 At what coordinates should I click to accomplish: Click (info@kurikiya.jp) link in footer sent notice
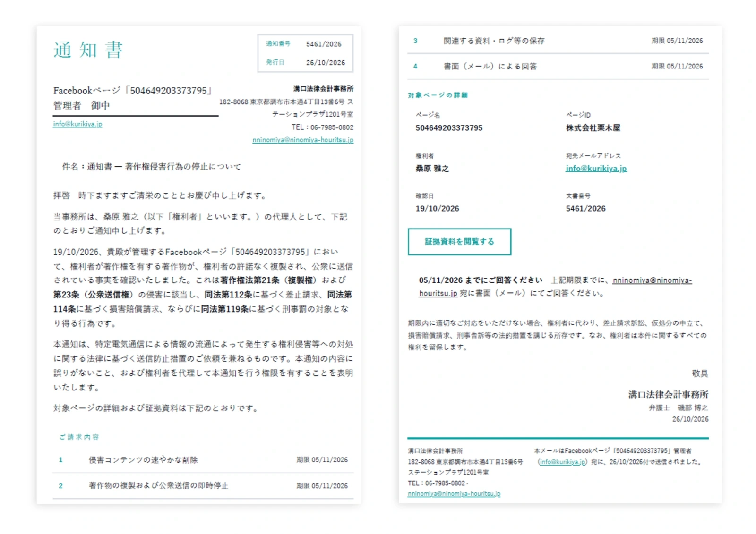pos(562,462)
